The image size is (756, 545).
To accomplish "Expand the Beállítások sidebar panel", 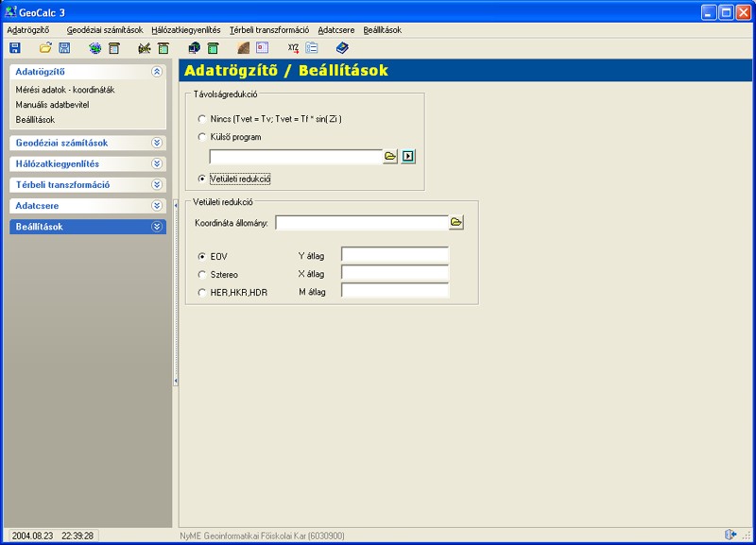I will [x=157, y=227].
